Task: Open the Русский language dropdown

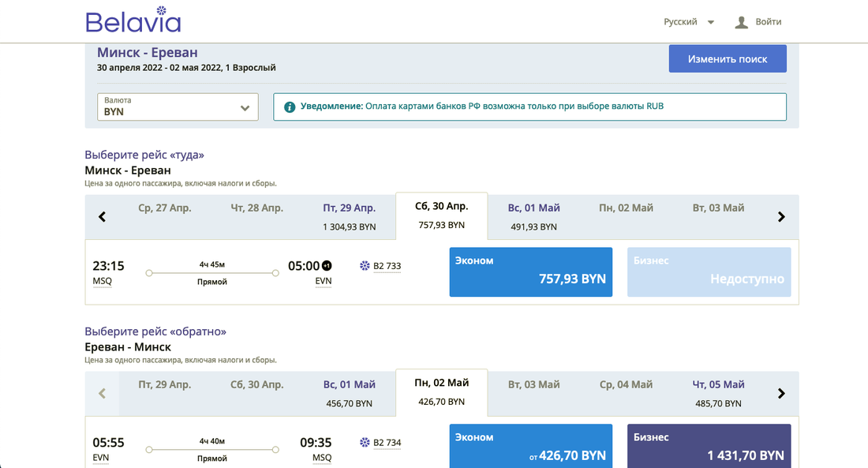Action: click(x=689, y=22)
